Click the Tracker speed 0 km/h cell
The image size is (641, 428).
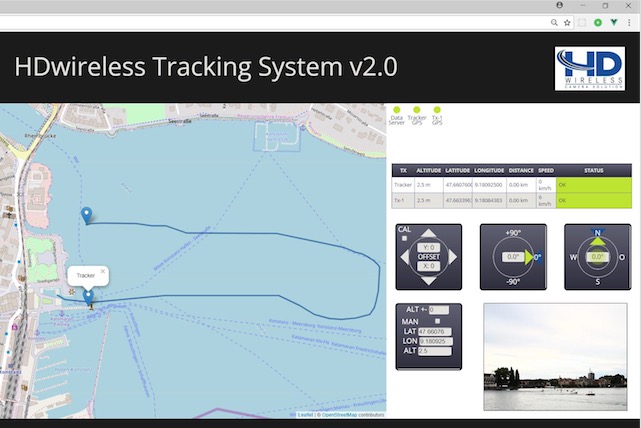tap(546, 185)
